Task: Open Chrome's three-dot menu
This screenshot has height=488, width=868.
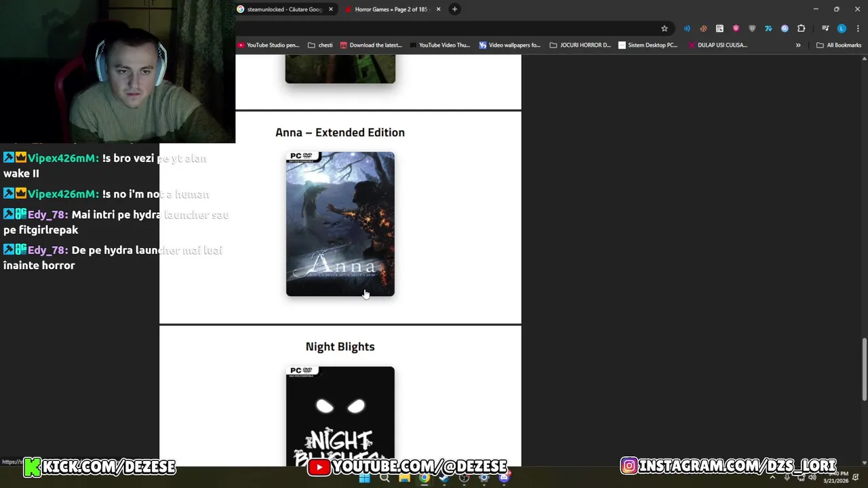Action: (x=858, y=28)
